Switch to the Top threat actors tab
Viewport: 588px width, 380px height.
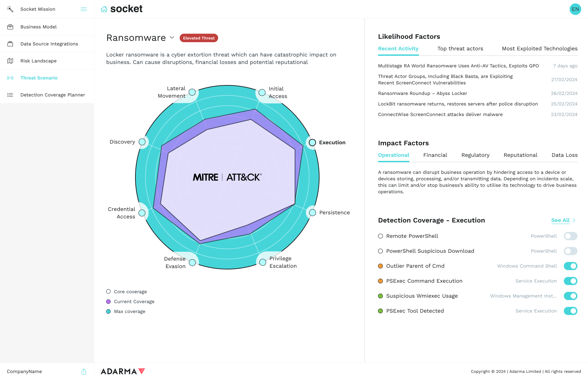pos(460,49)
